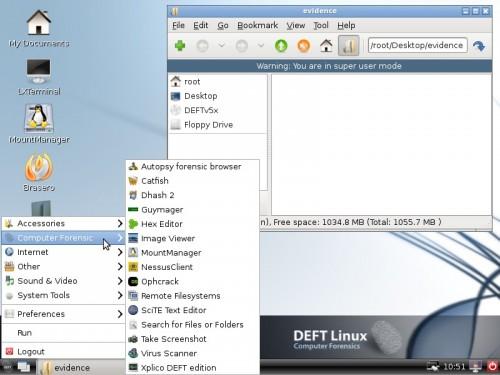Go up to parent folder green arrow
Screen dimensions: 500x375
tap(281, 46)
